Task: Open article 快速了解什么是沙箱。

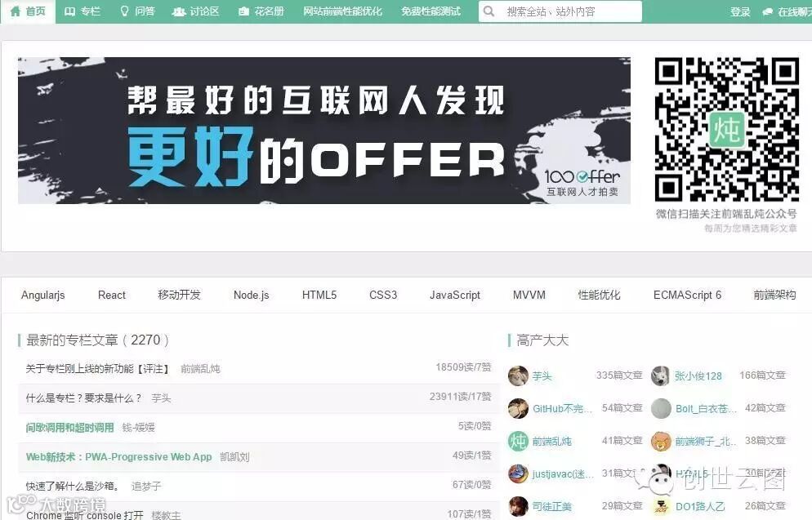Action: (x=73, y=487)
